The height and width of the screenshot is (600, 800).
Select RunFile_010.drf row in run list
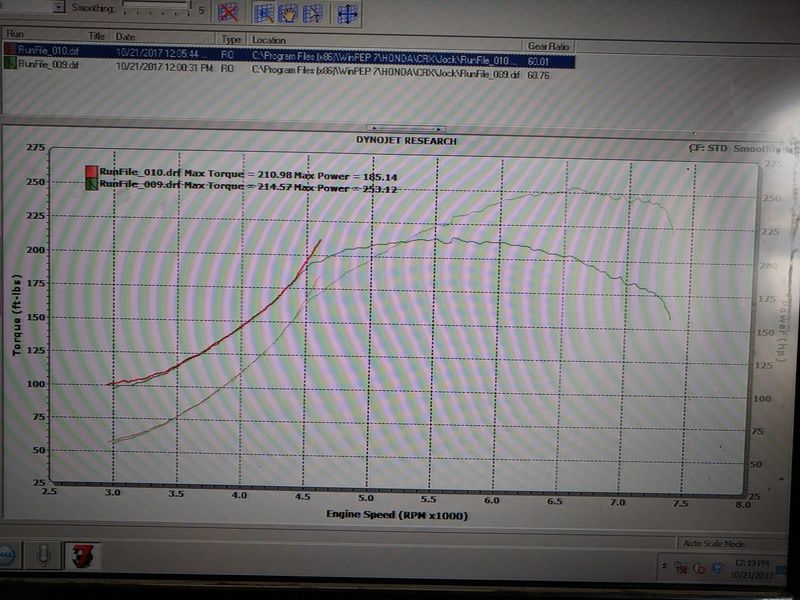pos(289,56)
